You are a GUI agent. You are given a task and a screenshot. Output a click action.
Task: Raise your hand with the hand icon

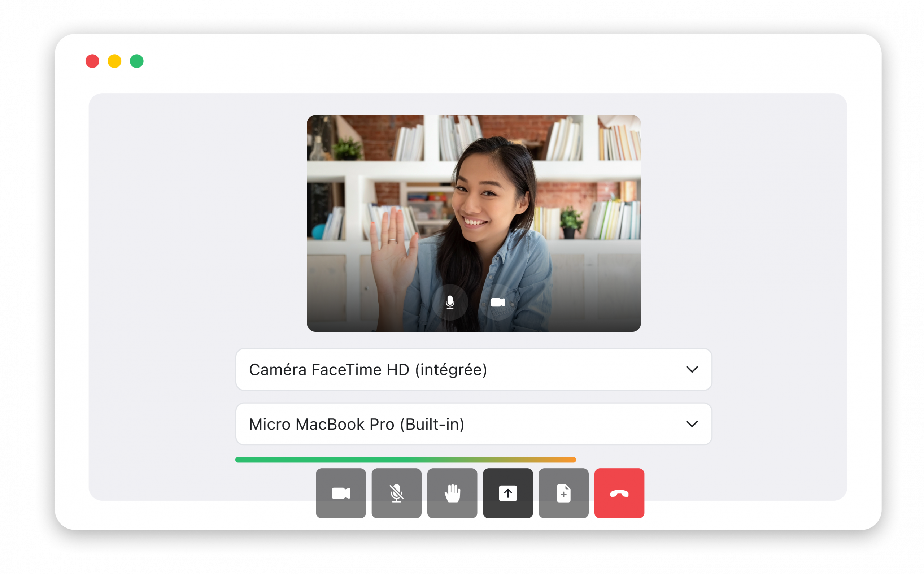point(452,493)
